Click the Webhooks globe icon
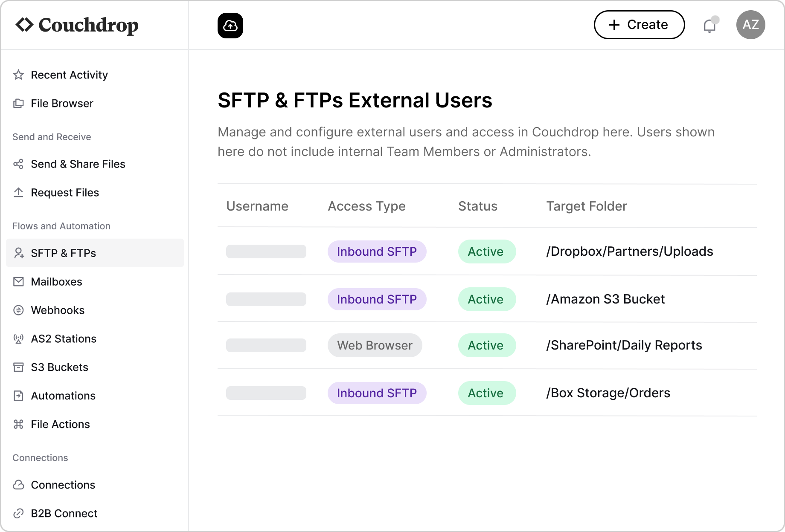 point(18,310)
